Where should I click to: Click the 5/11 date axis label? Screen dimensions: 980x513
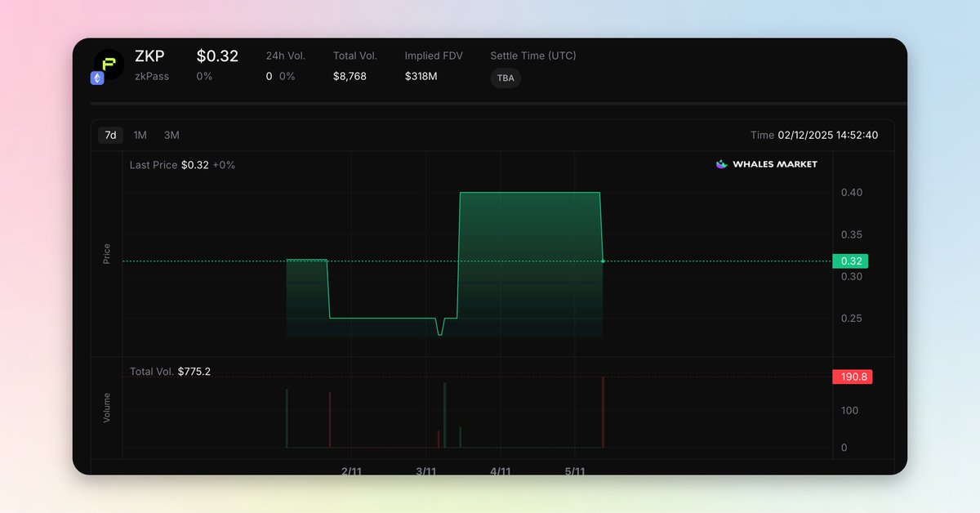tap(575, 471)
